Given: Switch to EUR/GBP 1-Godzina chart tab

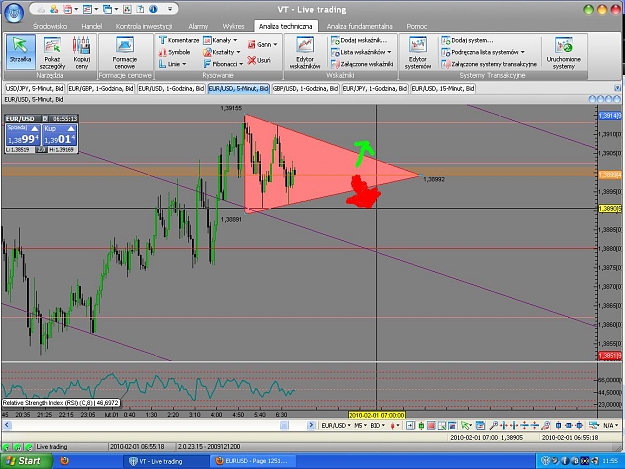Looking at the screenshot, I should [101, 88].
